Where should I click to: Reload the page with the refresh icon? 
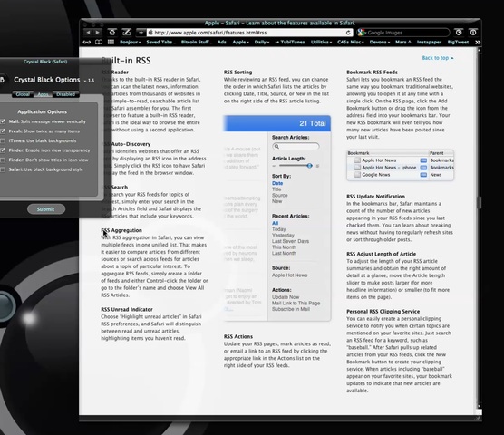point(348,33)
